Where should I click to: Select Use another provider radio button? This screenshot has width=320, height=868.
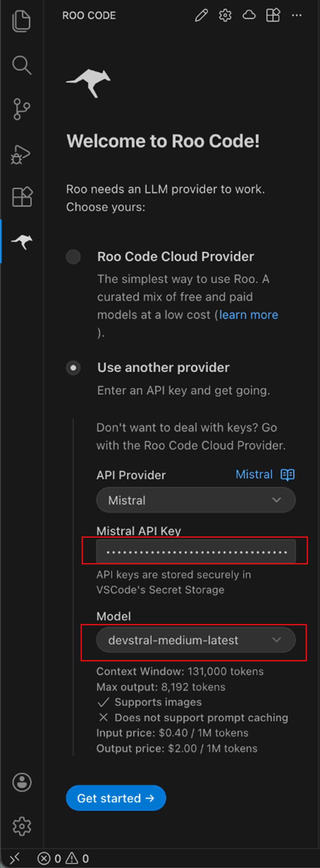(x=73, y=368)
